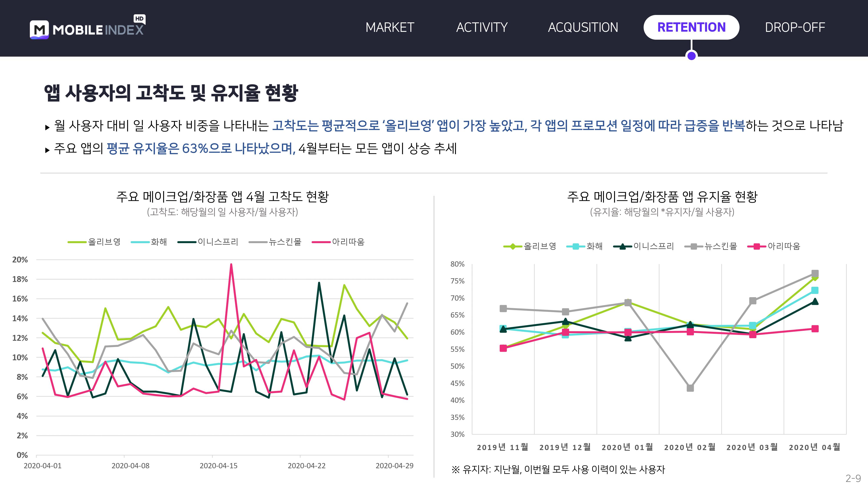Click the footnote starting ※ 유지자
Image resolution: width=868 pixels, height=488 pixels.
[558, 470]
